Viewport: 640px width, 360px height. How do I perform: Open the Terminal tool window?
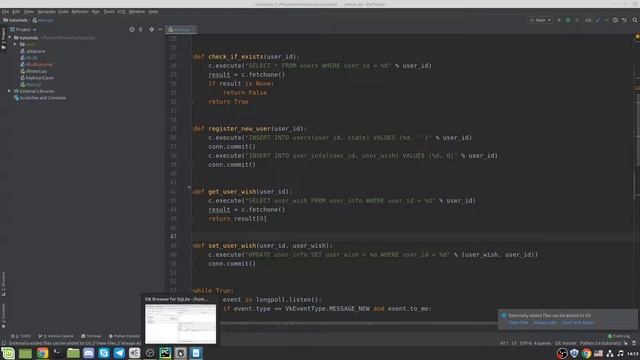click(91, 336)
